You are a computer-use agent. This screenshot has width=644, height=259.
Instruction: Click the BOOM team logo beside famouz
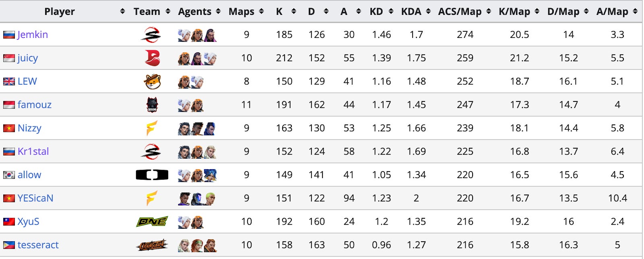click(152, 105)
